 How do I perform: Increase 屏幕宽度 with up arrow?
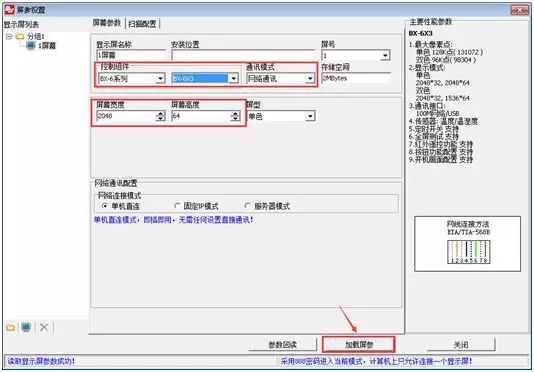click(x=160, y=113)
